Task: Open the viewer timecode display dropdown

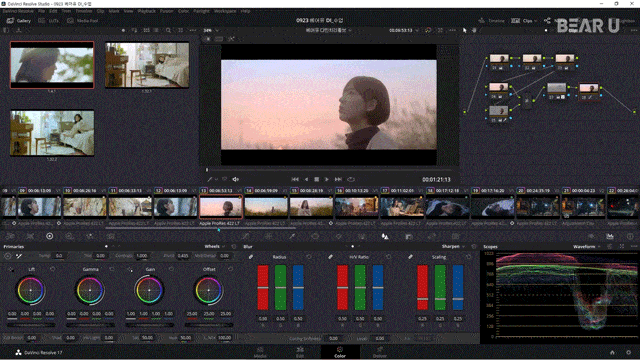Action: (x=403, y=30)
